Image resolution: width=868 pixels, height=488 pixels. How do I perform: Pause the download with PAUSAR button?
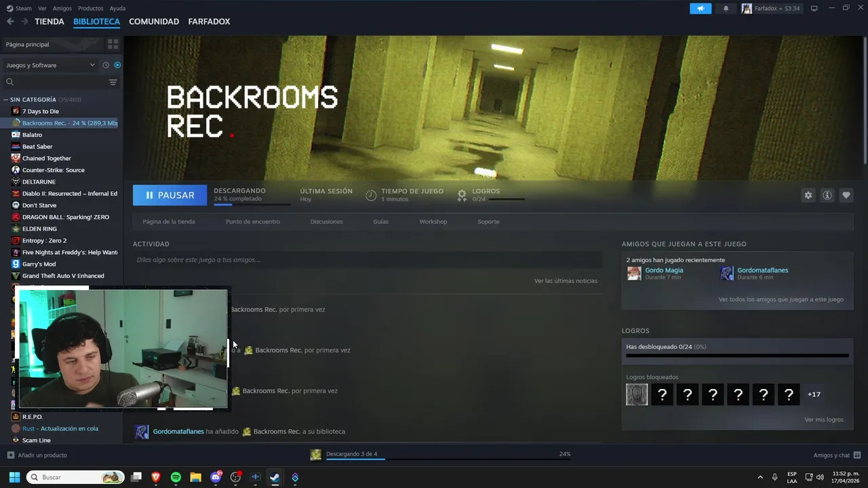click(170, 195)
